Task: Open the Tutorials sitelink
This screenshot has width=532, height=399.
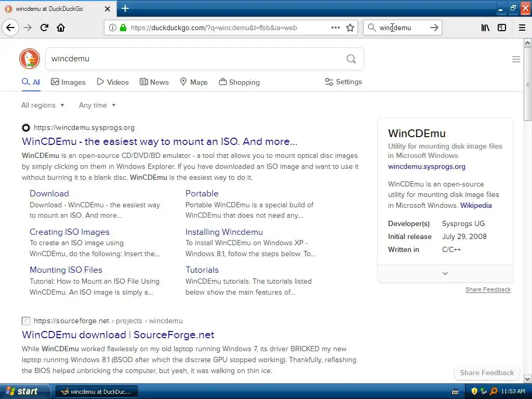Action: [x=202, y=270]
